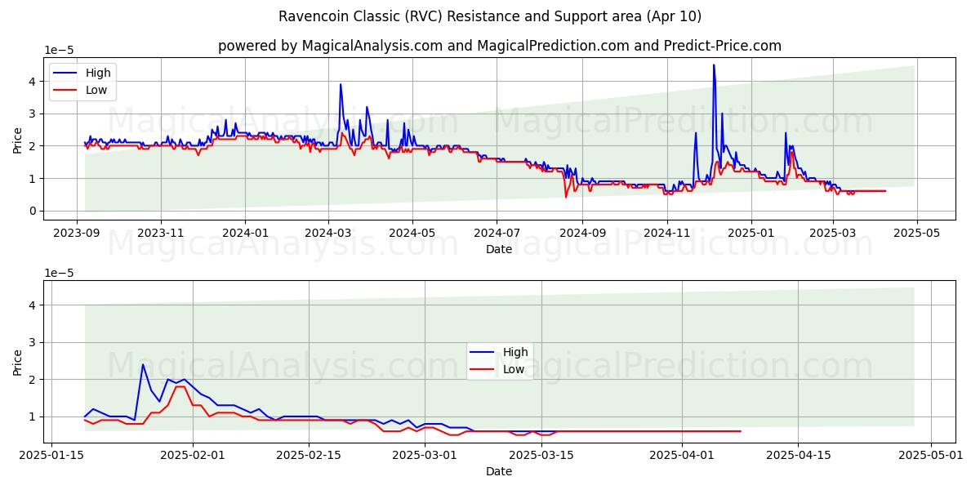Click the '2023-09' x-axis tick label
Image resolution: width=980 pixels, height=490 pixels.
point(77,233)
